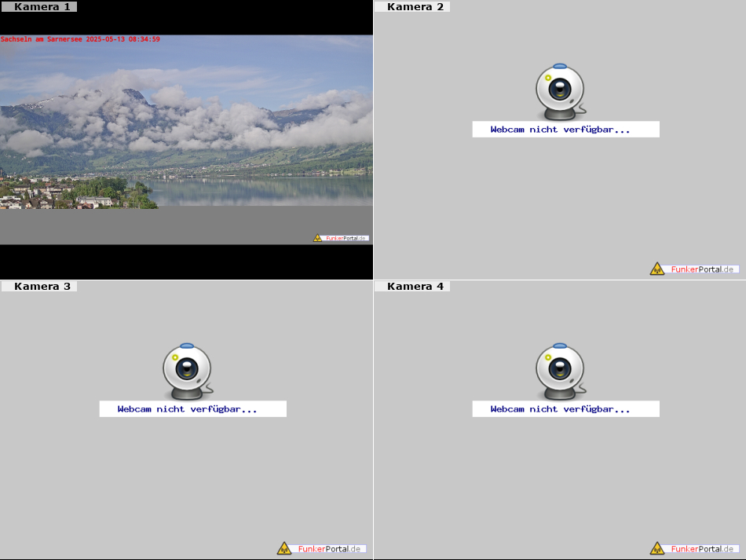Click 'Webcam nicht verfügbar...' in Kamera 3
This screenshot has height=560, width=746.
pyautogui.click(x=192, y=408)
